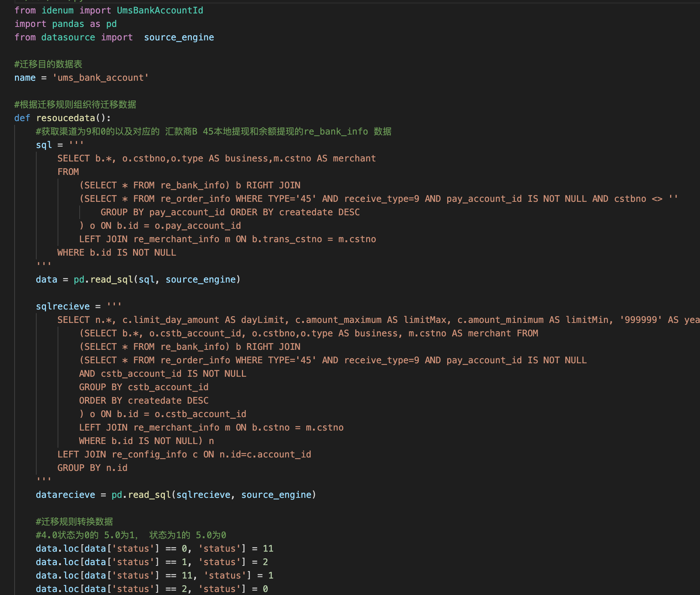The width and height of the screenshot is (700, 595).
Task: Click the '999999' string literal
Action: pyautogui.click(x=641, y=320)
